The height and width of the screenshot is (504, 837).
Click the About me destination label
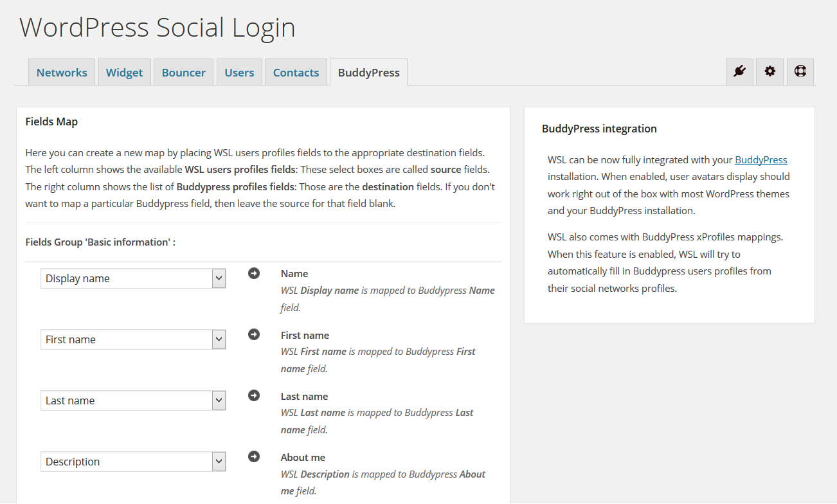[x=303, y=457]
